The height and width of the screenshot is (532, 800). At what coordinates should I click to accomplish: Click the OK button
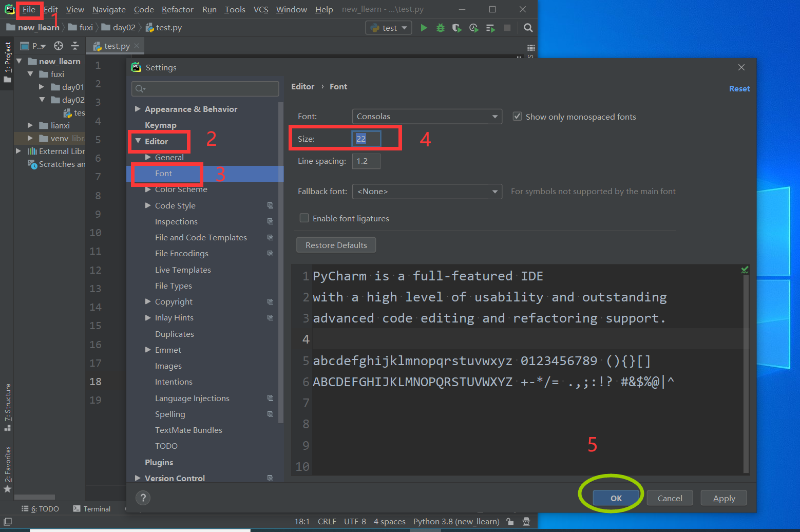pos(616,498)
